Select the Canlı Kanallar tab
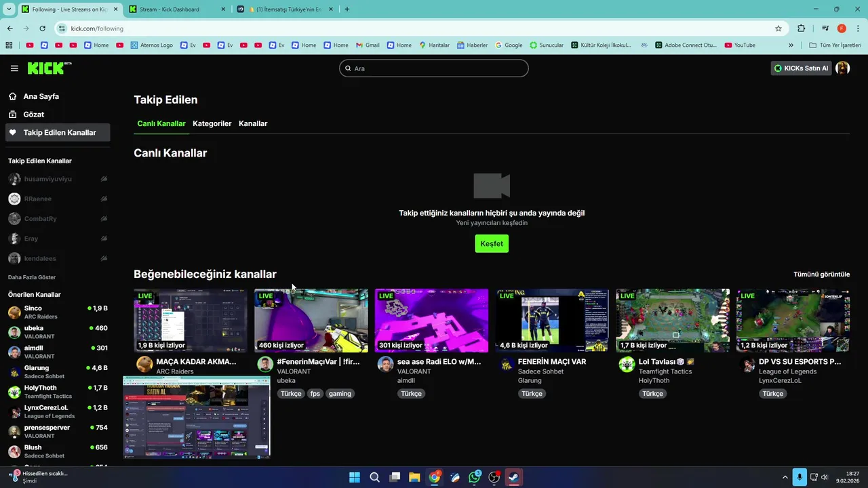The height and width of the screenshot is (488, 868). tap(161, 123)
